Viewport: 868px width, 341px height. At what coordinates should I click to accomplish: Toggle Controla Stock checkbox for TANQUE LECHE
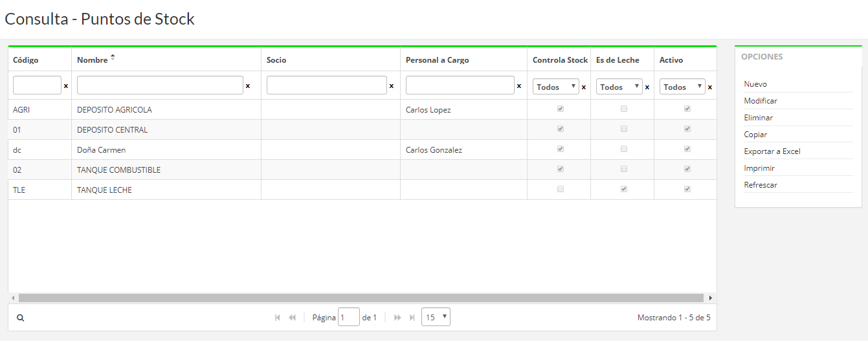click(x=560, y=190)
